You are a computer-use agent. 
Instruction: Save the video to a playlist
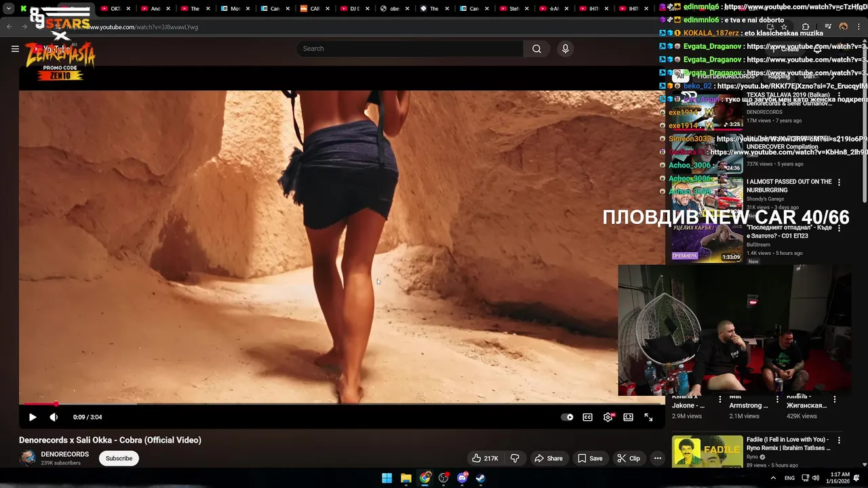coord(590,458)
